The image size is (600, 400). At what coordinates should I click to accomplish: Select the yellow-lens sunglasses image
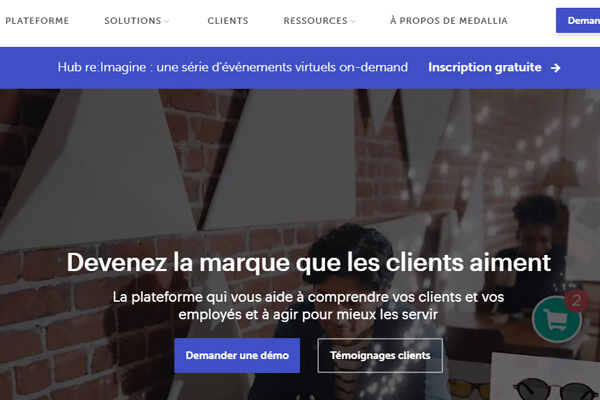tap(469, 390)
